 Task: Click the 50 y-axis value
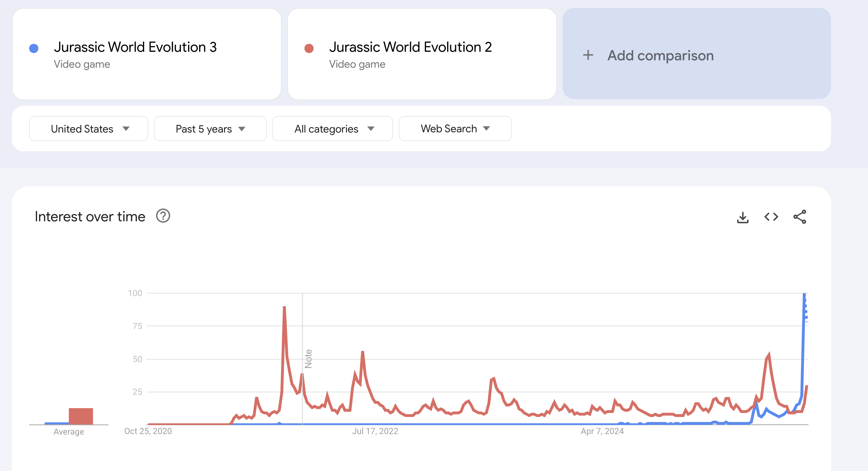pos(137,359)
